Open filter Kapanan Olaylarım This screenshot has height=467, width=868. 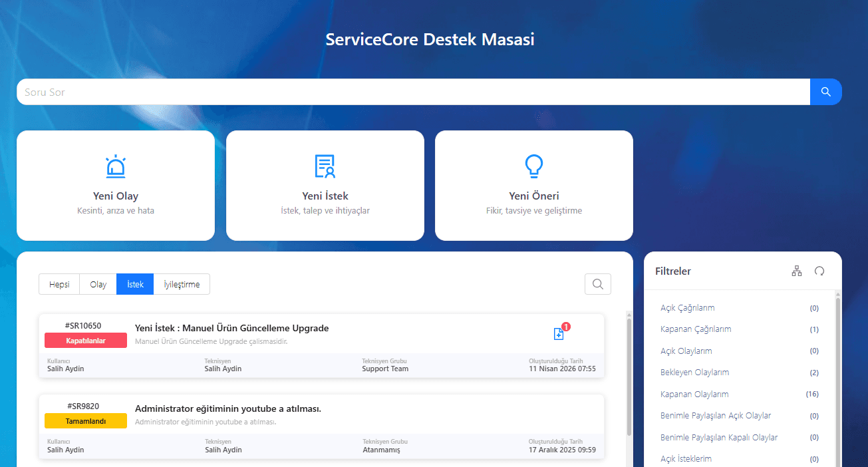click(x=695, y=394)
